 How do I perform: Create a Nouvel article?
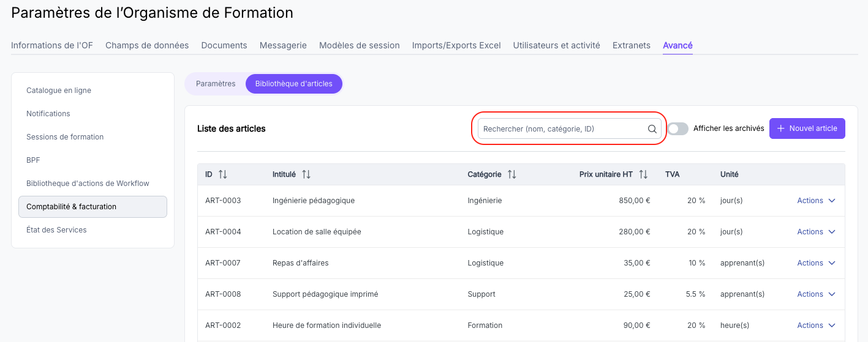click(807, 128)
